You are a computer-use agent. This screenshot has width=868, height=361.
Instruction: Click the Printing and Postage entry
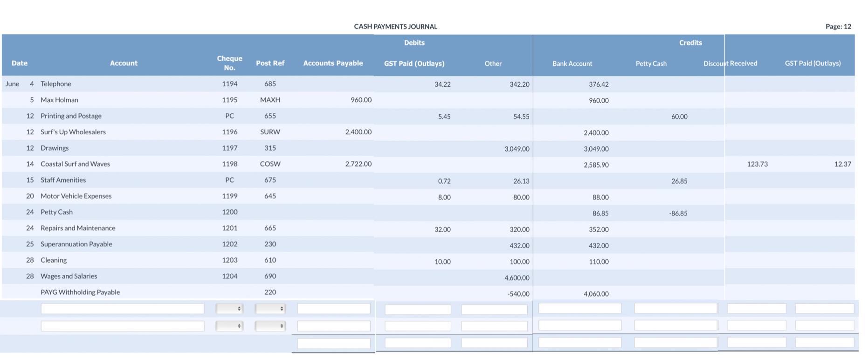click(71, 116)
